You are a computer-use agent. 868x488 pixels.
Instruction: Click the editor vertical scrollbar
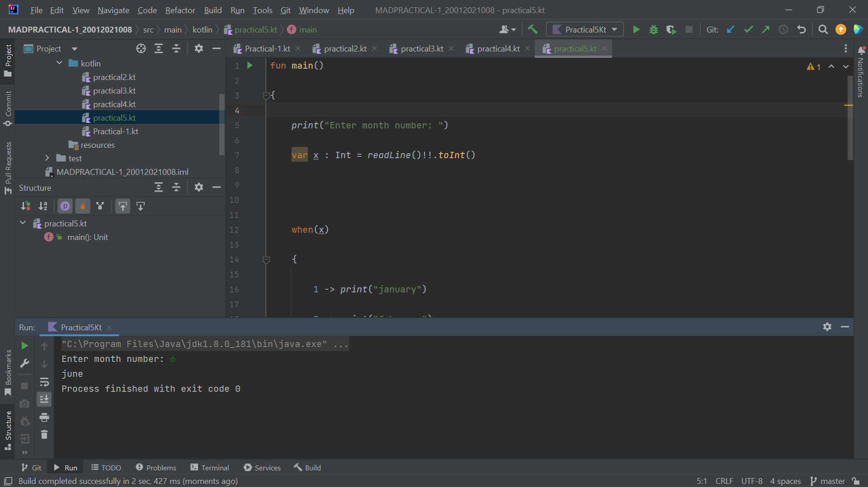pos(850,117)
